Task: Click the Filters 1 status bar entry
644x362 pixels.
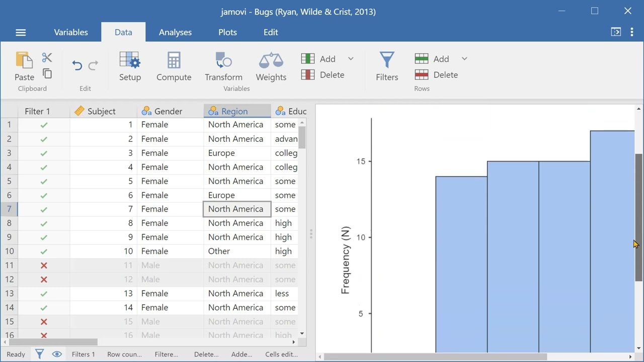Action: click(83, 354)
